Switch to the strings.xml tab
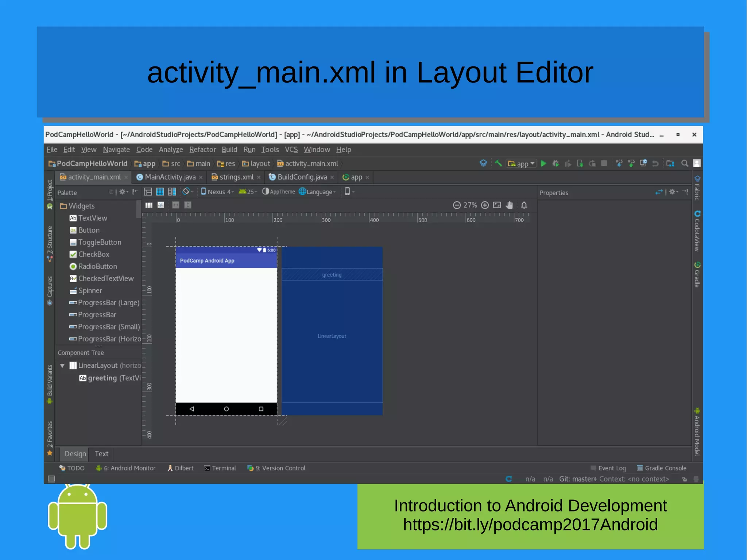This screenshot has width=747, height=560. pyautogui.click(x=236, y=177)
